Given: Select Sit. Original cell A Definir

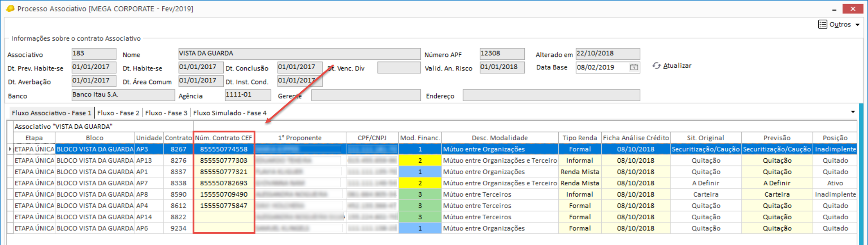Looking at the screenshot, I should click(x=705, y=183).
